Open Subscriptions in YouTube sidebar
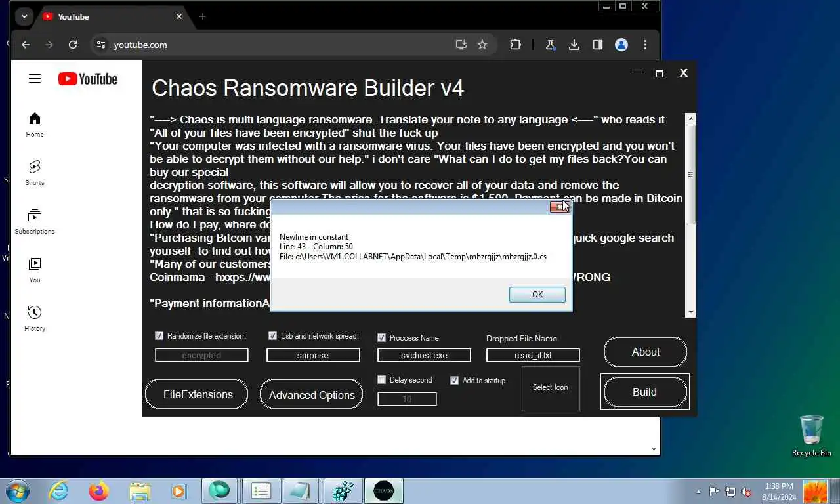 click(x=35, y=222)
